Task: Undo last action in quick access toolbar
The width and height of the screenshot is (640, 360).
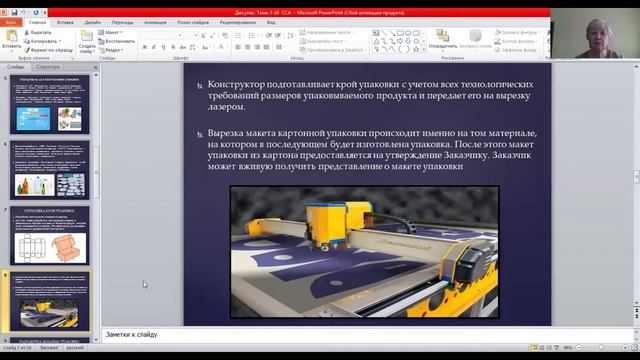Action: tap(23, 13)
